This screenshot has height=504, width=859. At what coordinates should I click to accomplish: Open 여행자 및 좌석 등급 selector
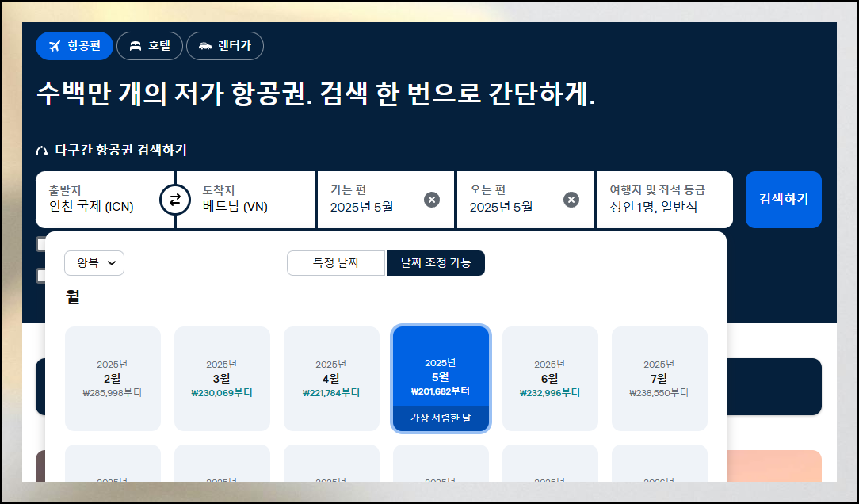pyautogui.click(x=665, y=200)
